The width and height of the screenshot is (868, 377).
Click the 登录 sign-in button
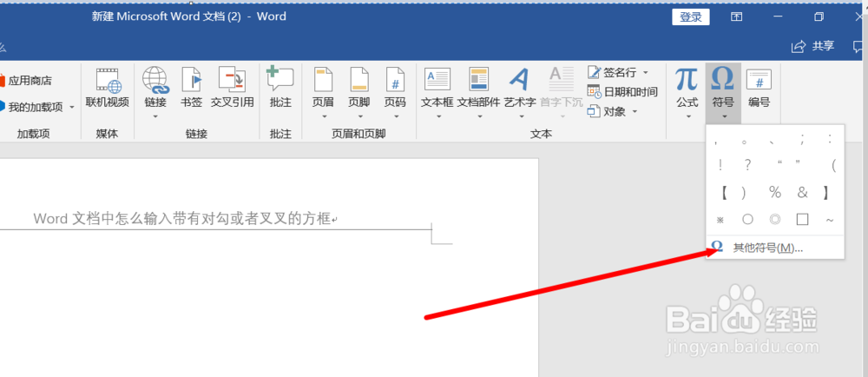click(x=691, y=17)
